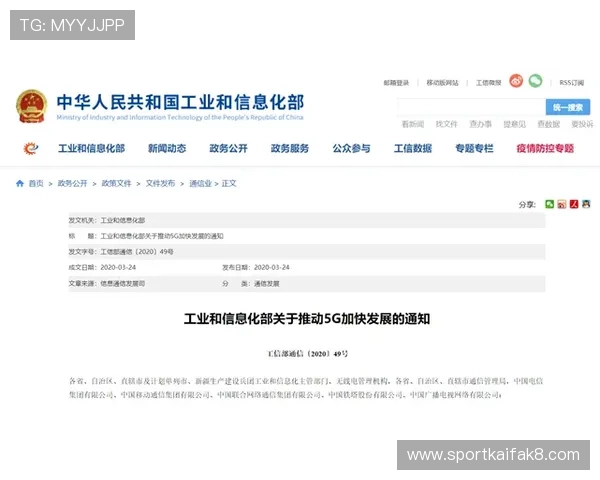Click the national emblem logo in header
600x480 pixels.
[31, 106]
